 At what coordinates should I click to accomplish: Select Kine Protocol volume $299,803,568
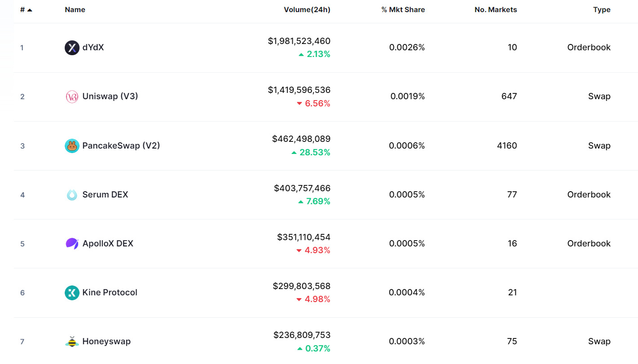click(301, 286)
